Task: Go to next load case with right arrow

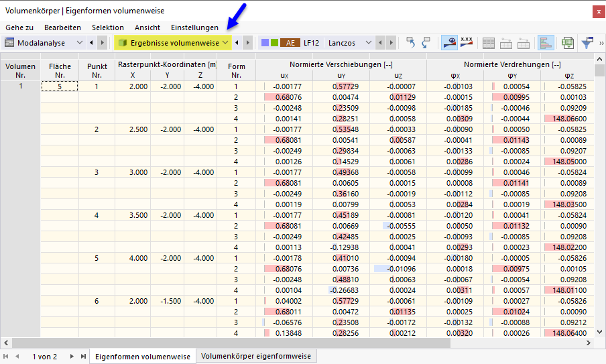Action: 391,42
